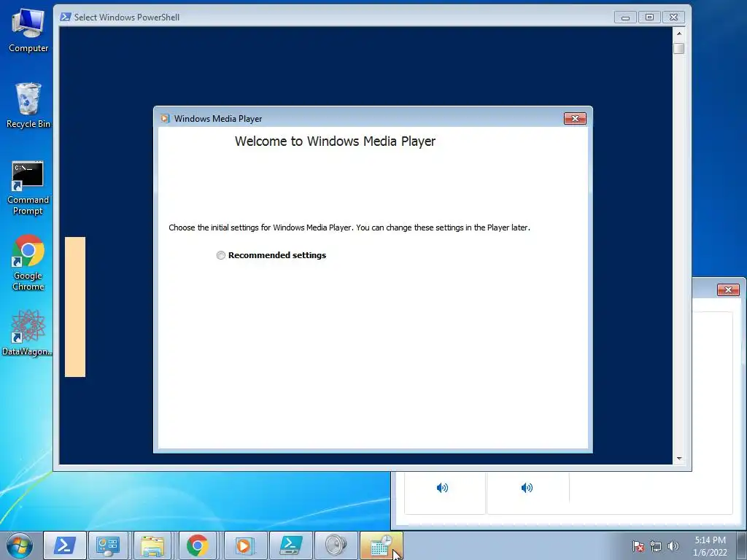Open Windows Explorer from the taskbar
747x560 pixels.
[x=152, y=545]
